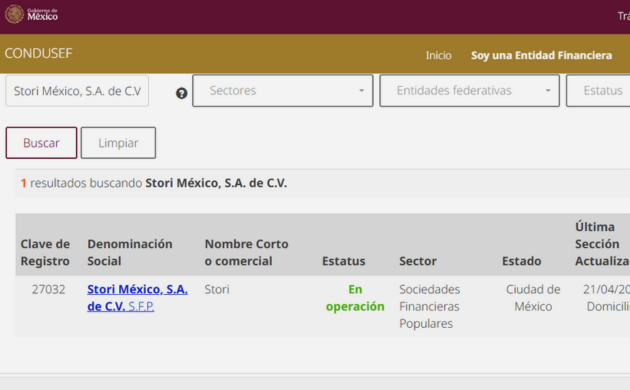630x390 pixels.
Task: Click the Buscar button
Action: point(41,143)
